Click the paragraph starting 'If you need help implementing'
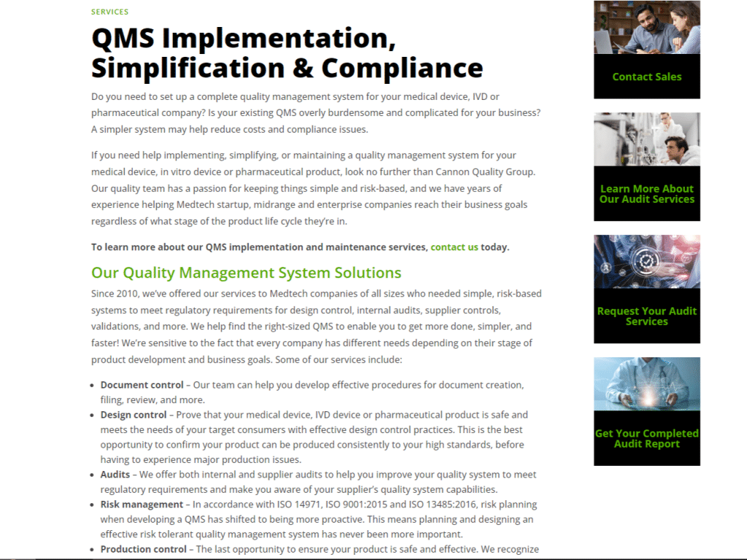Viewport: 747px width, 560px height. 313,188
